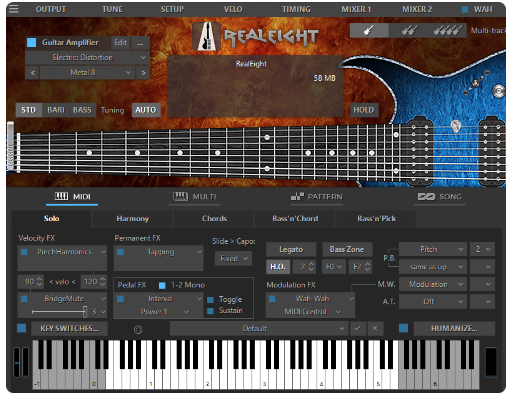The image size is (518, 393).
Task: Open the TUNE menu
Action: 112,9
